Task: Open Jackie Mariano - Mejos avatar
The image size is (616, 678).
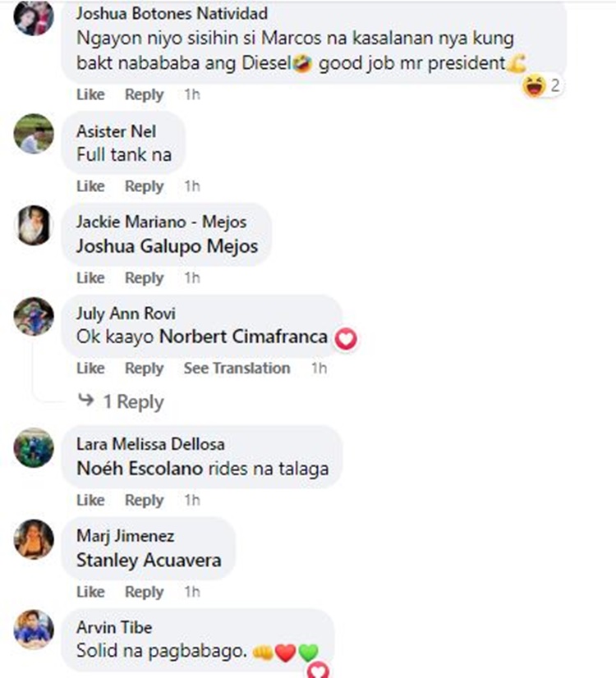Action: [34, 225]
